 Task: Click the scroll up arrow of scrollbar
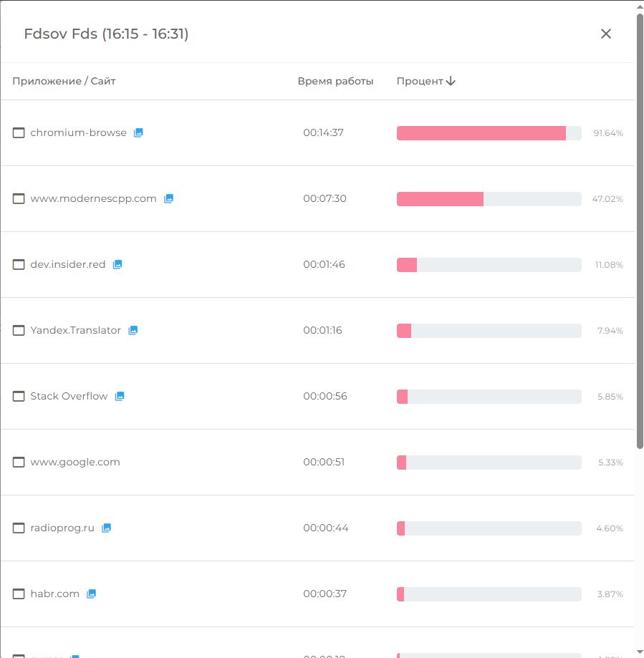639,6
